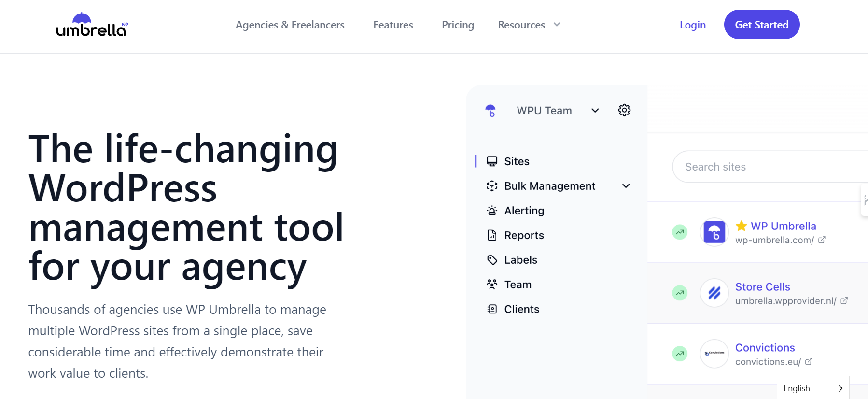Select Labels in the sidebar

coord(521,260)
